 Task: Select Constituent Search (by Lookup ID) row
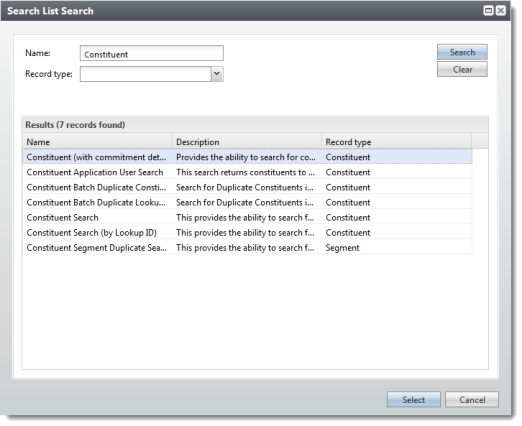click(247, 232)
